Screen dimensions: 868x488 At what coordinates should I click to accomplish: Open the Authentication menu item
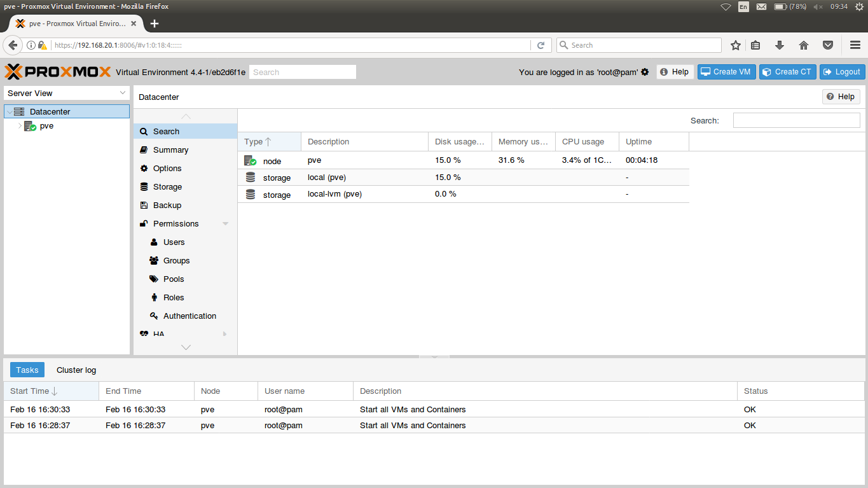click(185, 316)
